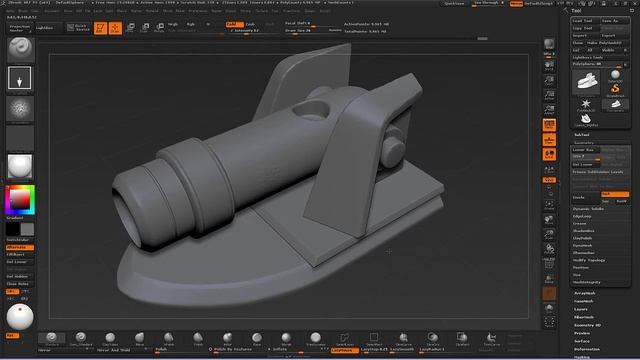Viewport: 640px width, 360px height.
Task: Activate Edit mode button
Action: (100, 28)
